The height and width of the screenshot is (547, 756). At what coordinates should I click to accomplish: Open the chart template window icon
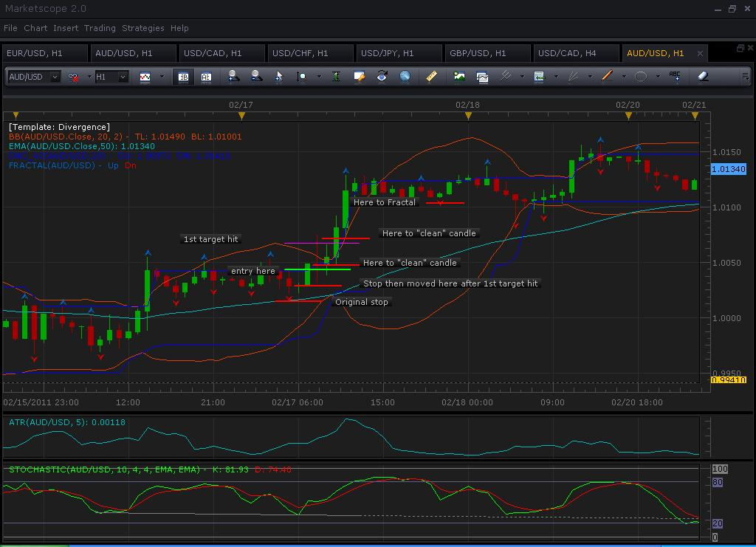(x=482, y=77)
